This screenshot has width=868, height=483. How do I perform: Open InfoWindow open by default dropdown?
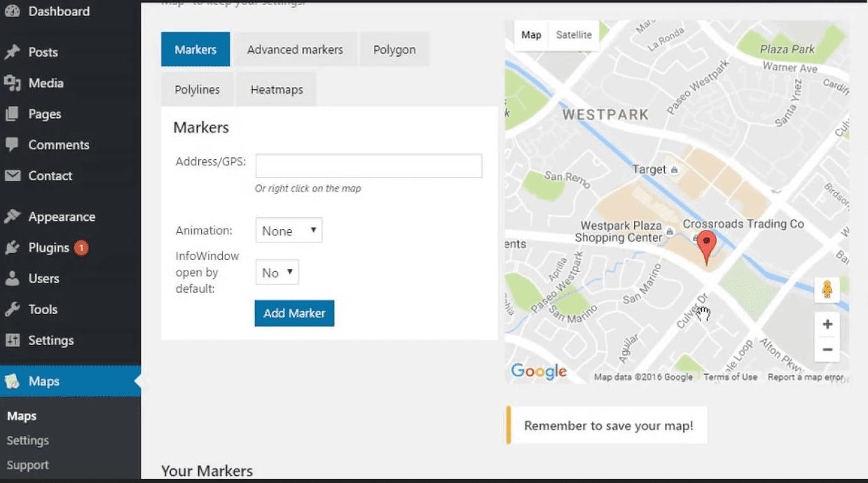click(x=277, y=273)
